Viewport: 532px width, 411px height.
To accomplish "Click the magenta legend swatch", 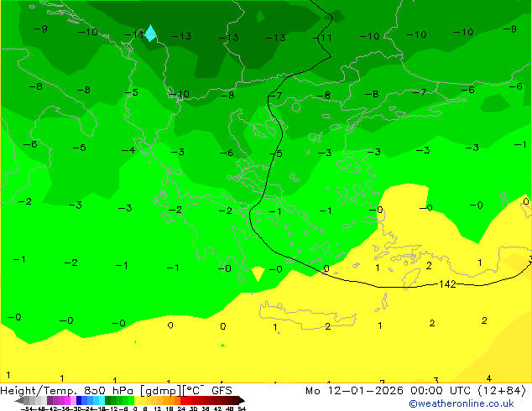I will coord(67,400).
